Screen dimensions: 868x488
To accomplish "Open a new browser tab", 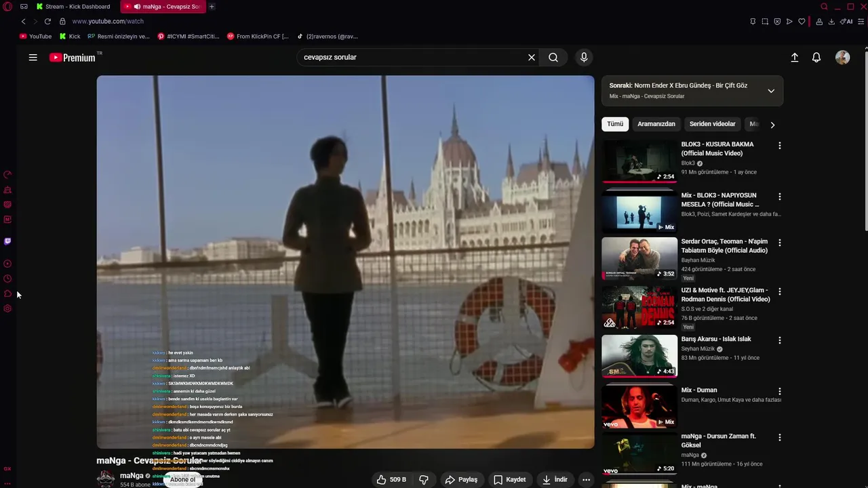I will (212, 7).
